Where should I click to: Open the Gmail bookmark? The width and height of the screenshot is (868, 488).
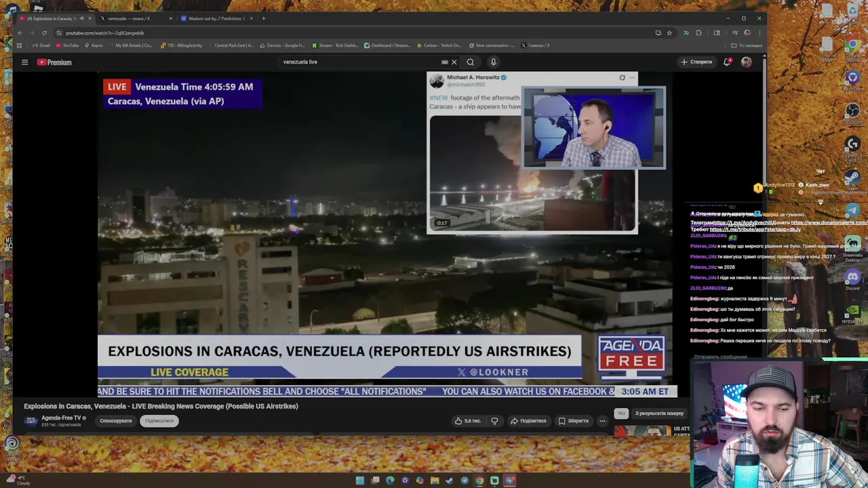41,45
